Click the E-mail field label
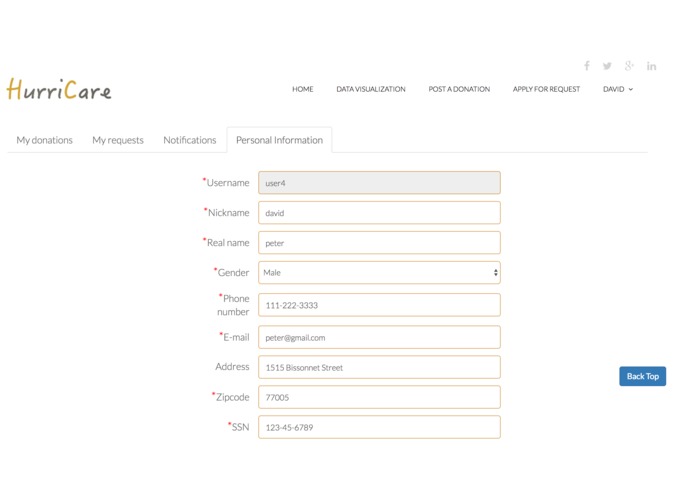This screenshot has height=494, width=695. (234, 337)
